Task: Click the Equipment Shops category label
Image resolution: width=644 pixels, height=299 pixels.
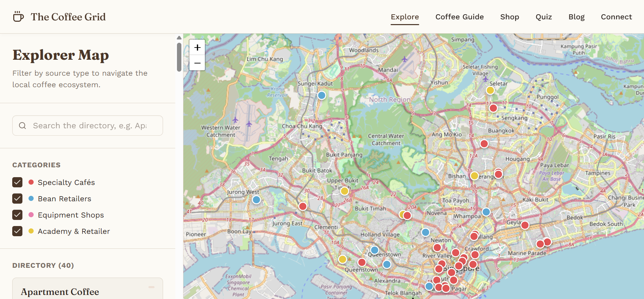Action: (71, 215)
